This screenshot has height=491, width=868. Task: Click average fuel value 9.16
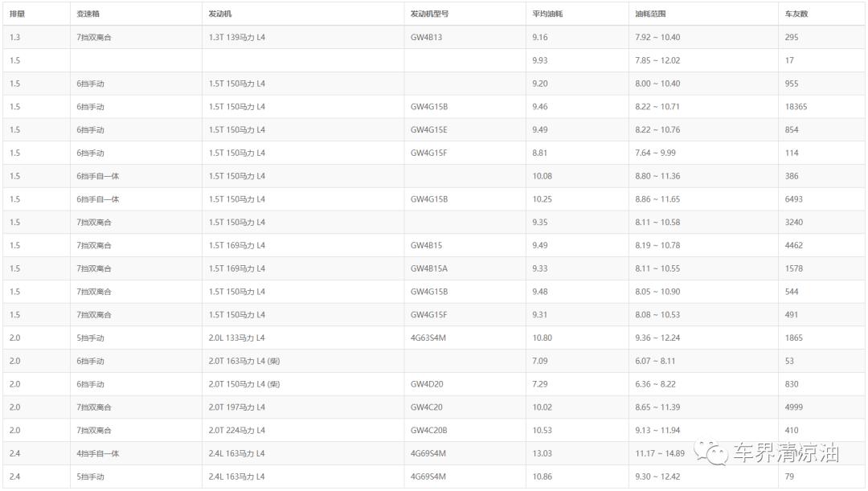pyautogui.click(x=540, y=37)
